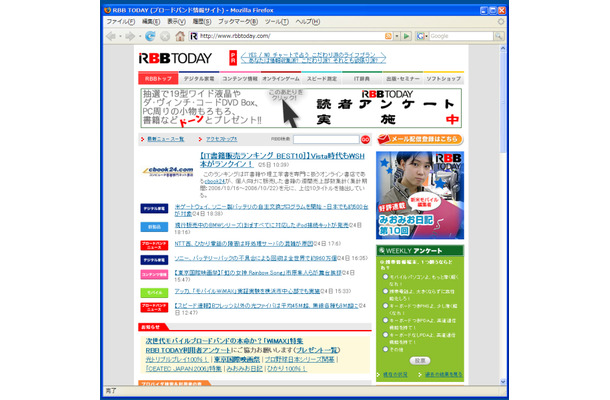
Task: Click the green Go arrow button
Action: 407,36
